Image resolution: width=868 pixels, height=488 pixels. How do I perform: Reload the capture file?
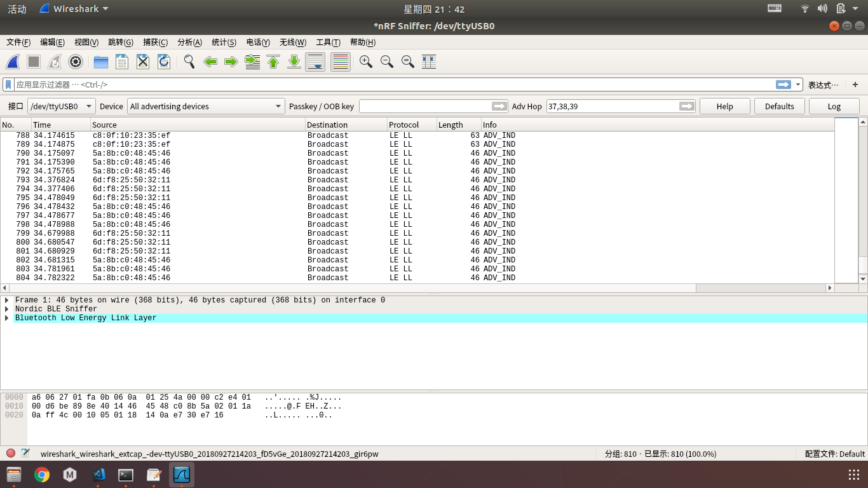pos(163,62)
